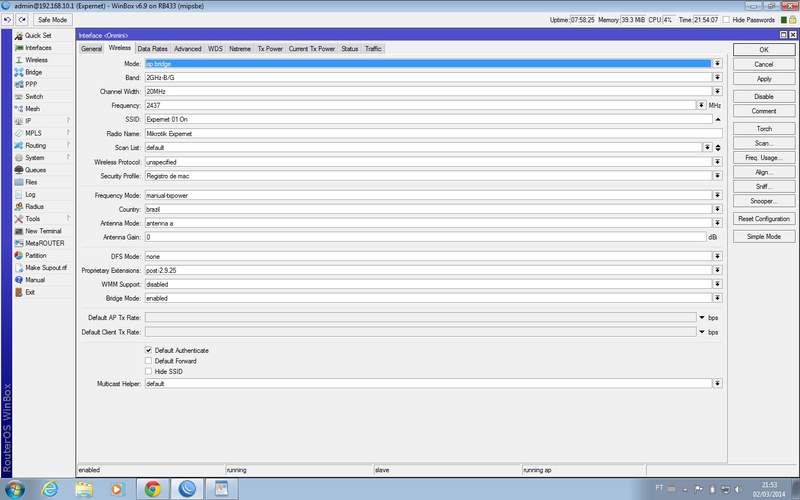This screenshot has height=500, width=800.
Task: Switch to the WDS tab
Action: [215, 49]
